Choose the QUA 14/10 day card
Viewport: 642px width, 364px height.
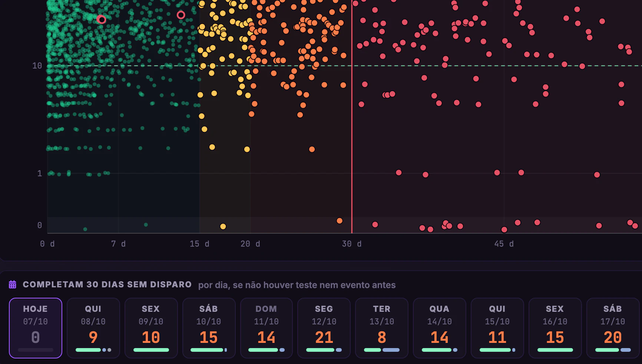440,328
